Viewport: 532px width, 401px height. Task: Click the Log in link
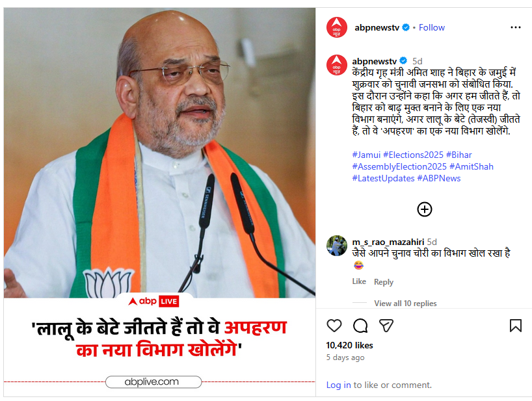click(x=338, y=385)
